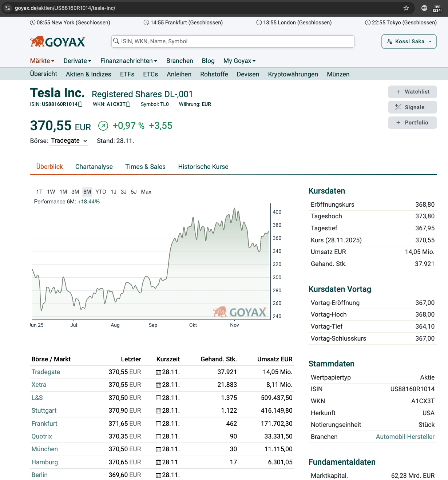448x480 pixels.
Task: Click inside the ISIN, WKN, Name, Symbol search field
Action: click(233, 41)
